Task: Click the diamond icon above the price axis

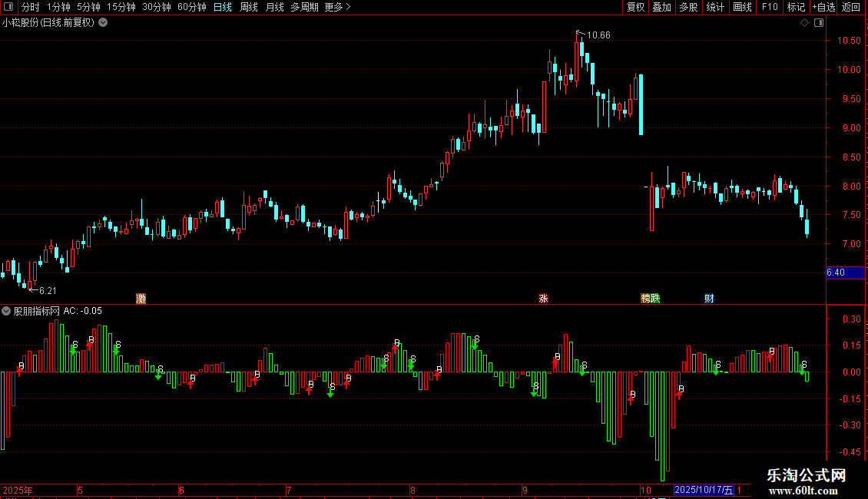Action: pos(804,23)
